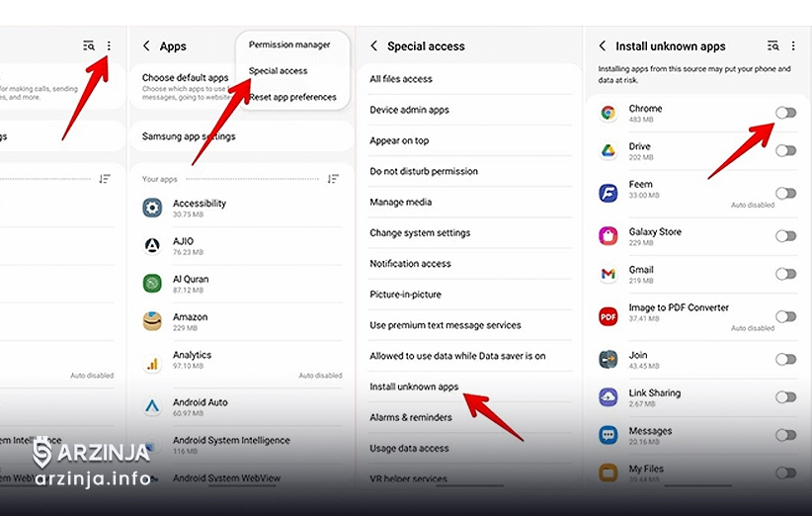The width and height of the screenshot is (812, 516).
Task: Enable the Chrome unknown apps toggle
Action: (785, 113)
